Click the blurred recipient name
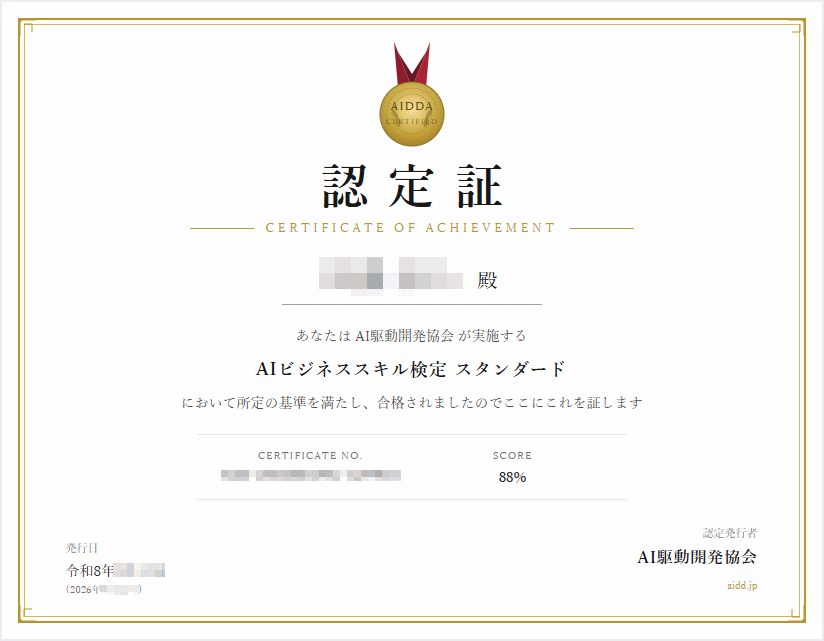 coord(391,276)
